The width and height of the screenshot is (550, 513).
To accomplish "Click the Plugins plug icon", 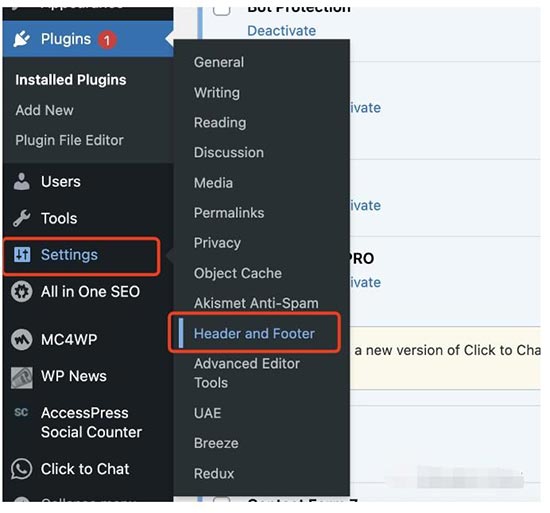I will tap(22, 39).
